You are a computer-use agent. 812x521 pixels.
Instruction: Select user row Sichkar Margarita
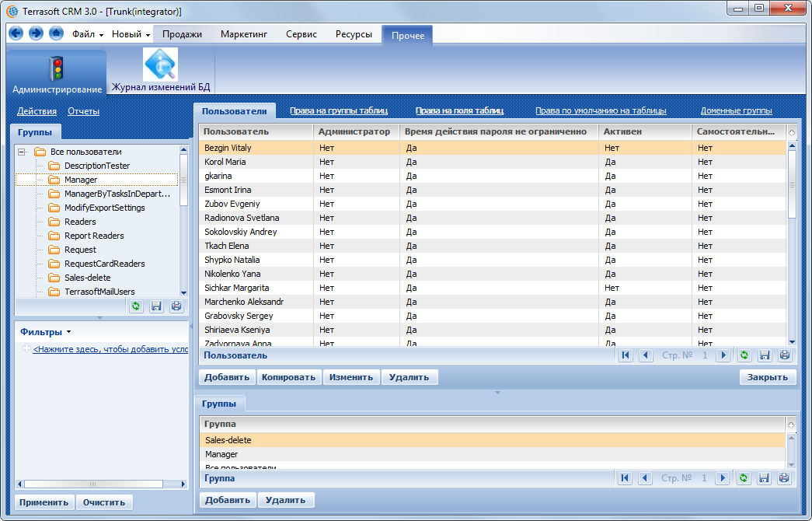pos(493,288)
